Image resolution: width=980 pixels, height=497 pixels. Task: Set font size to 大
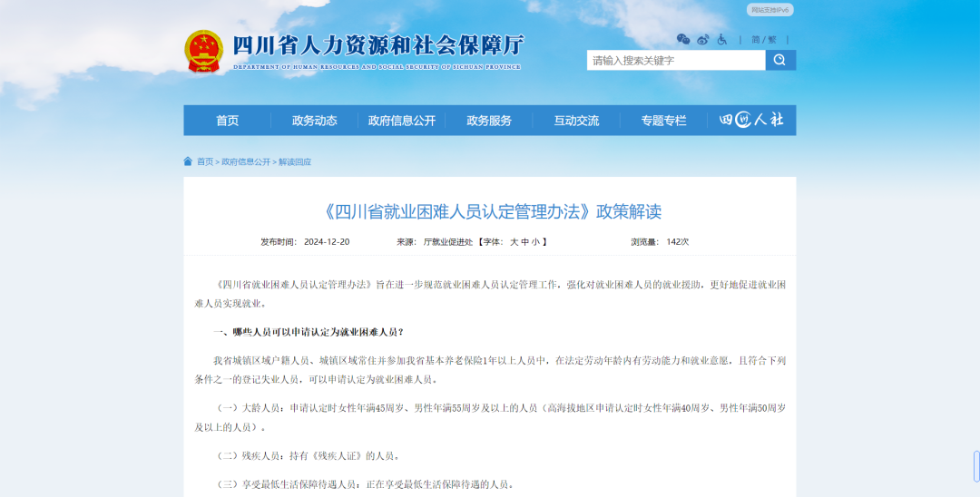[514, 241]
